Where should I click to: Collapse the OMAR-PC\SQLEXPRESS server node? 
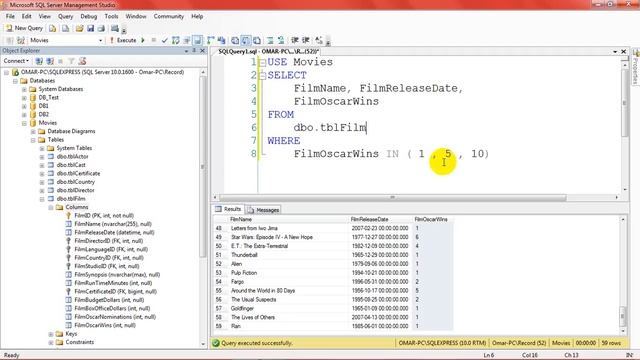[6, 72]
